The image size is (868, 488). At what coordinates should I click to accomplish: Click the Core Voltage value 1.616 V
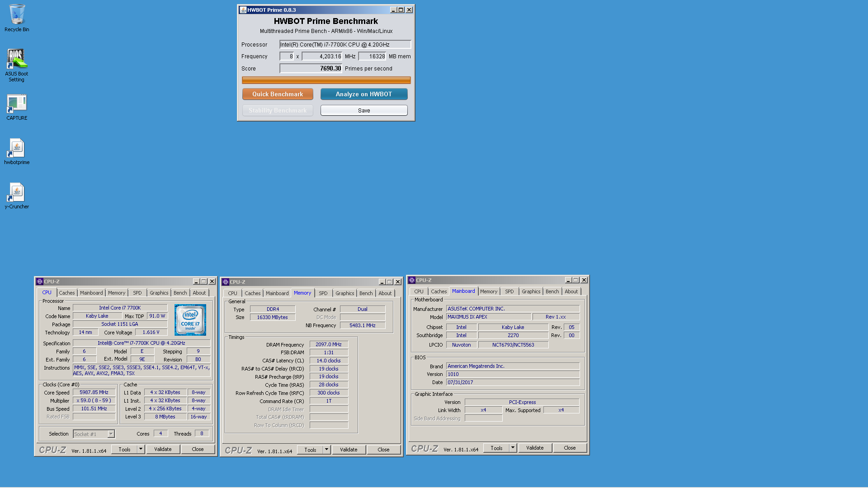tap(151, 333)
